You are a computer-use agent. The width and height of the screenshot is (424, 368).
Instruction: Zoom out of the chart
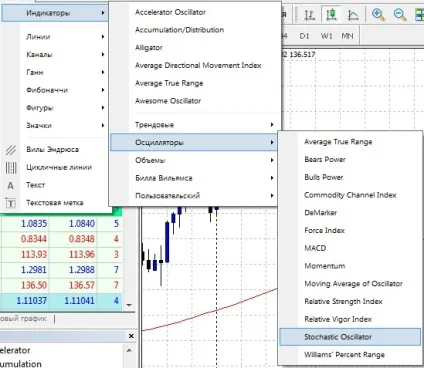coord(400,15)
